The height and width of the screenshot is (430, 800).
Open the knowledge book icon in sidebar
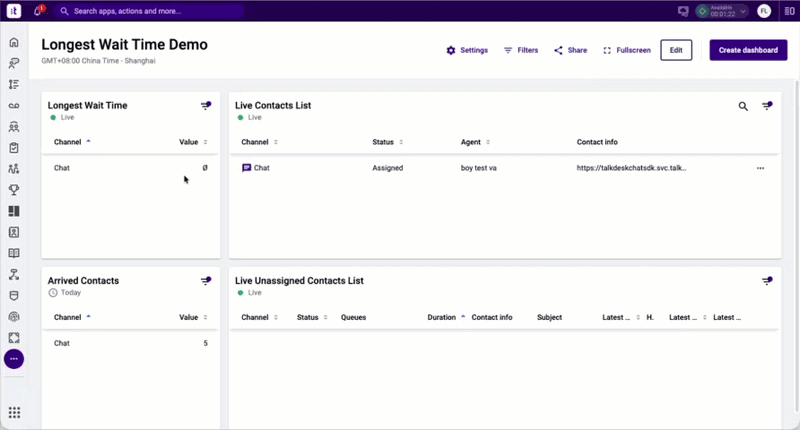(x=14, y=253)
